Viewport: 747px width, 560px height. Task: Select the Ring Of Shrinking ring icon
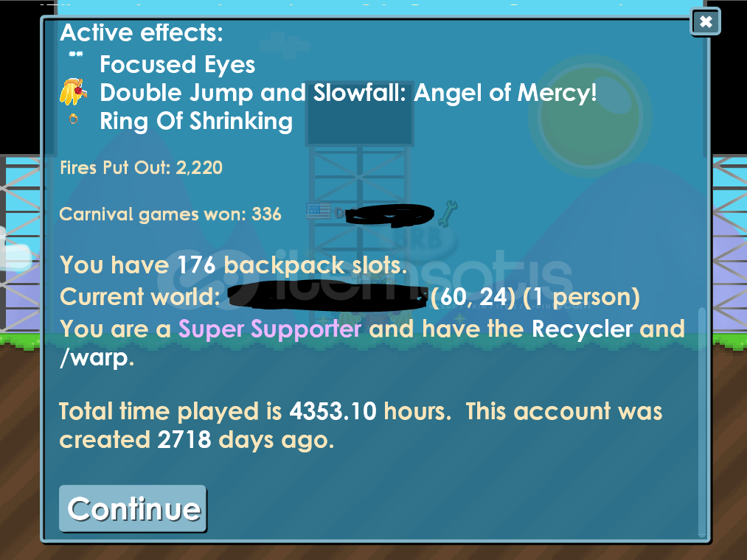coord(73,119)
